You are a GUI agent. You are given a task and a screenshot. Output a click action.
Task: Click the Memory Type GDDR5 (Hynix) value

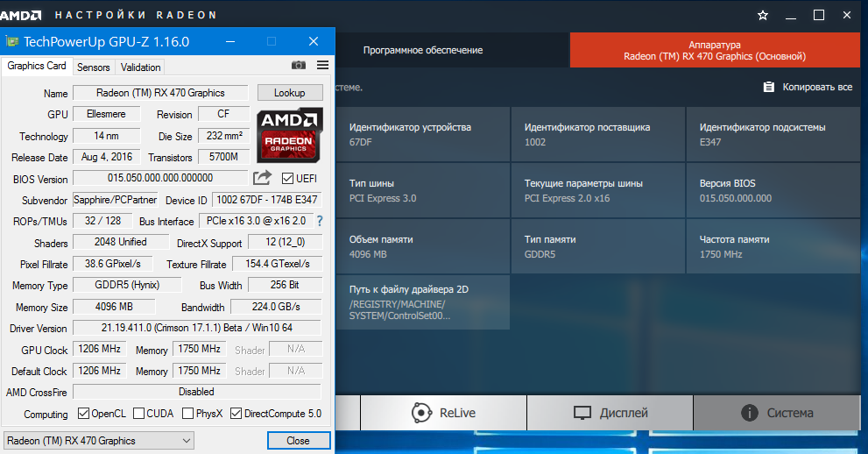pyautogui.click(x=127, y=285)
